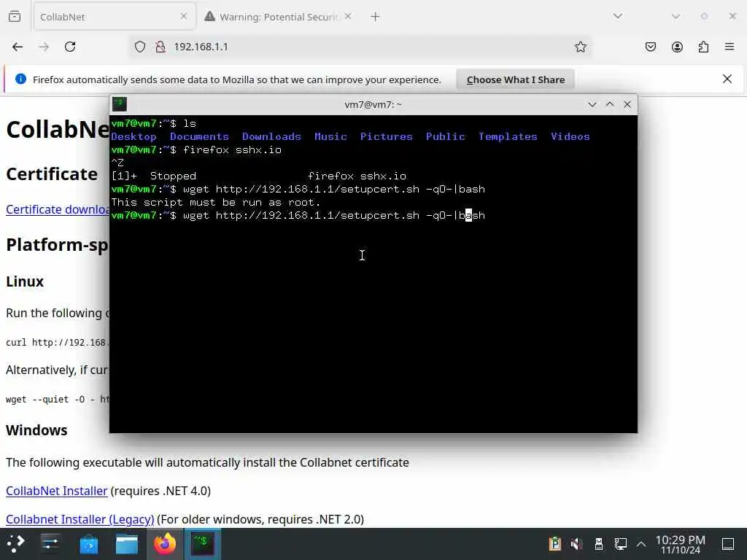Click the terminal window menu icon
This screenshot has height=560, width=747.
tap(120, 104)
